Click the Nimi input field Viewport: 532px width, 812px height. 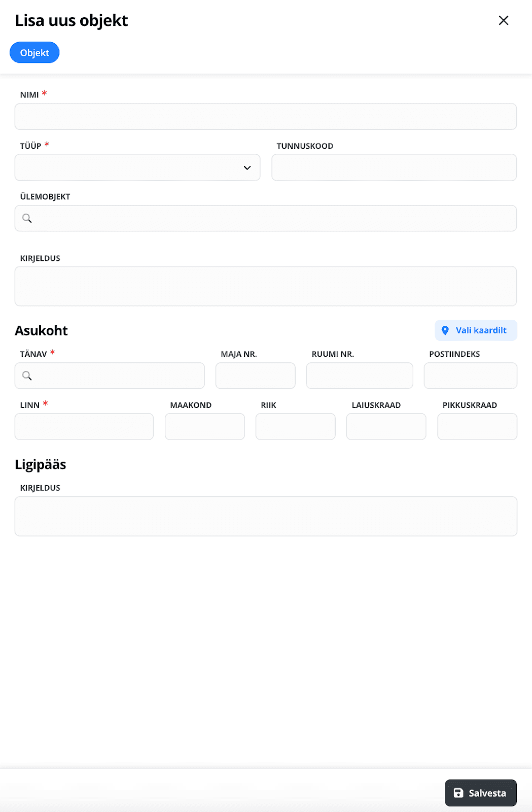[x=266, y=117]
